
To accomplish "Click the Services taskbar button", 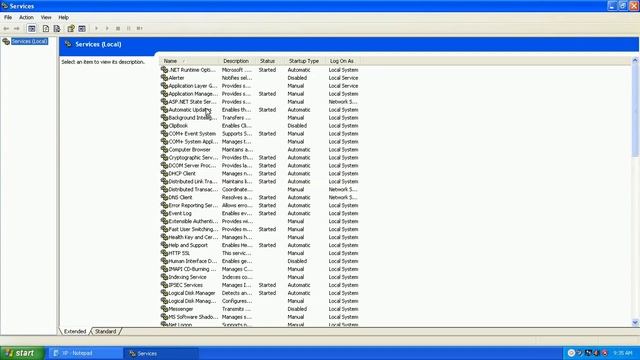I will click(x=161, y=353).
